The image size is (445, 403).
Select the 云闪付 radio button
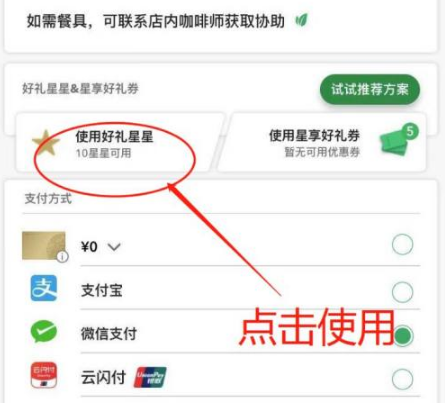coord(402,379)
